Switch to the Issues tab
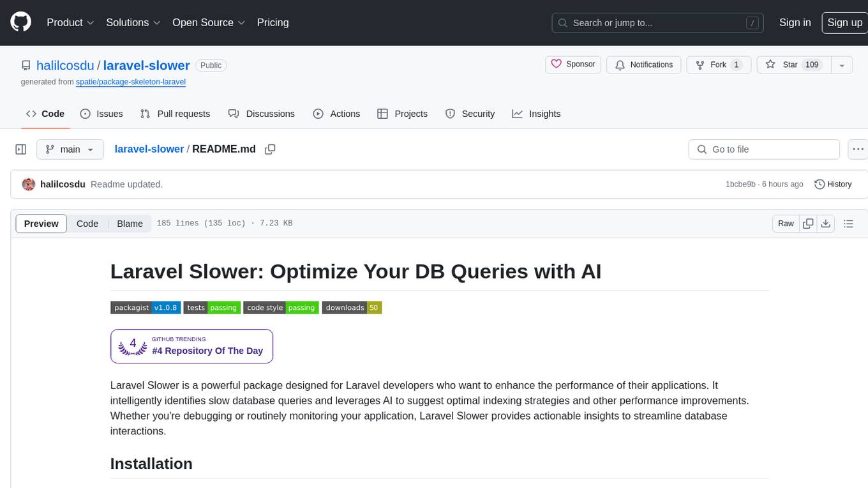Viewport: 868px width, 488px height. tap(101, 114)
